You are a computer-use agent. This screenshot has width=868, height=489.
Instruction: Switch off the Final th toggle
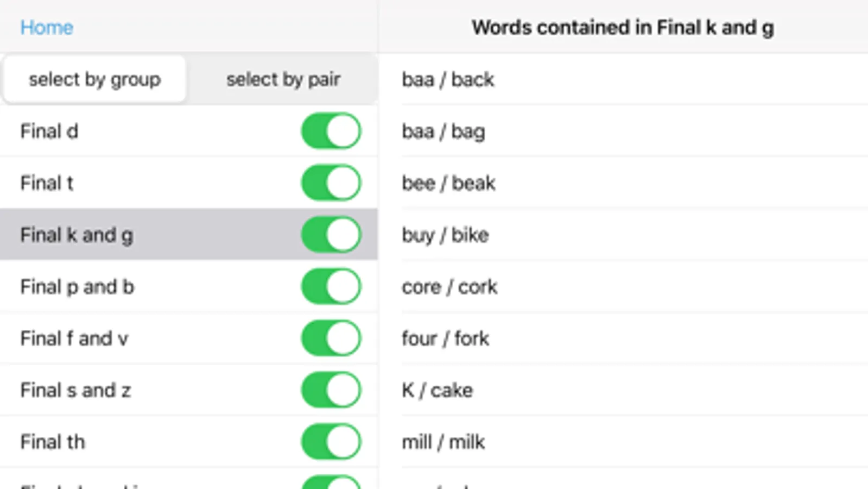click(x=331, y=442)
